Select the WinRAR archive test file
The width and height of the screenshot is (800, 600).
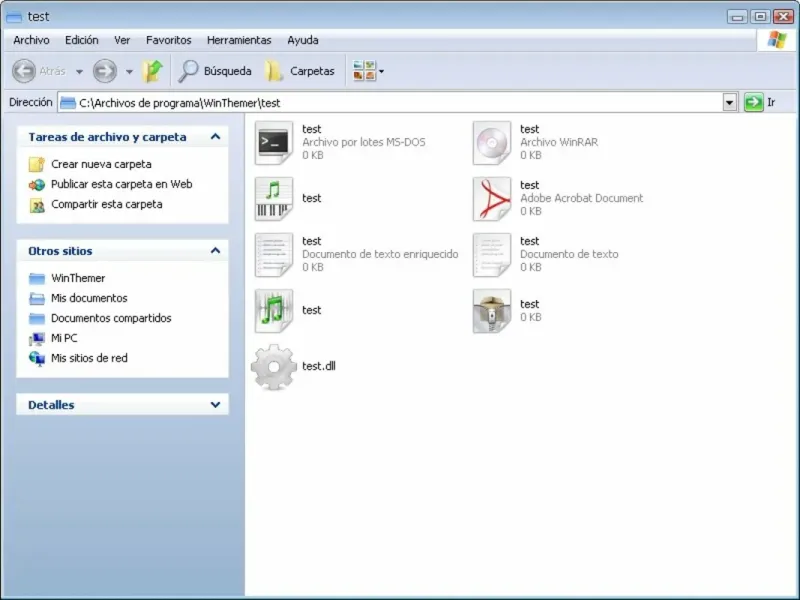(x=492, y=142)
